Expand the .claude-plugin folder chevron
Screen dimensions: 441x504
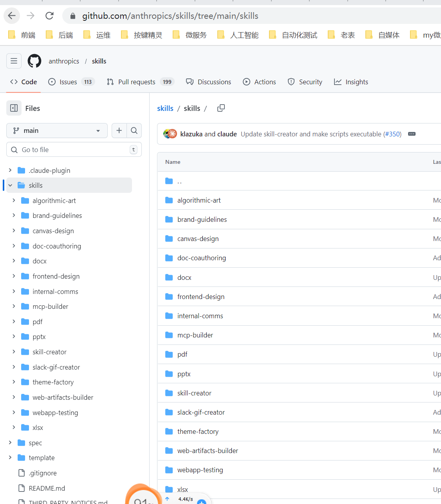10,170
